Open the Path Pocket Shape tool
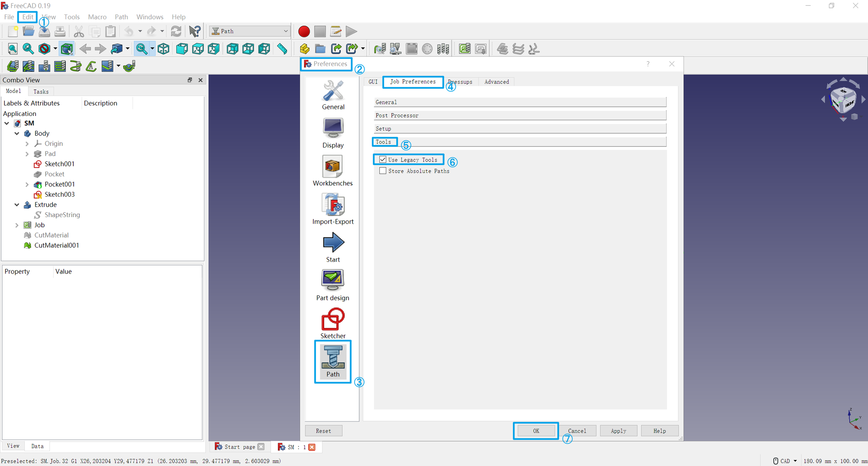The width and height of the screenshot is (868, 466). point(28,66)
